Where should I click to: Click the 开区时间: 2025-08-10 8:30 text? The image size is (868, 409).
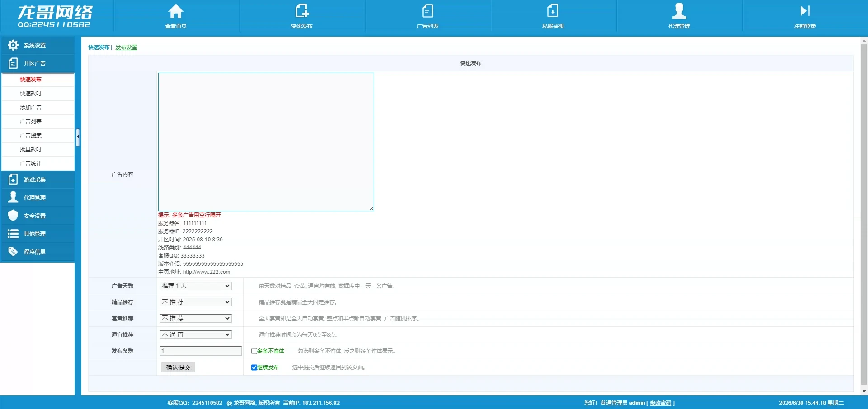190,240
